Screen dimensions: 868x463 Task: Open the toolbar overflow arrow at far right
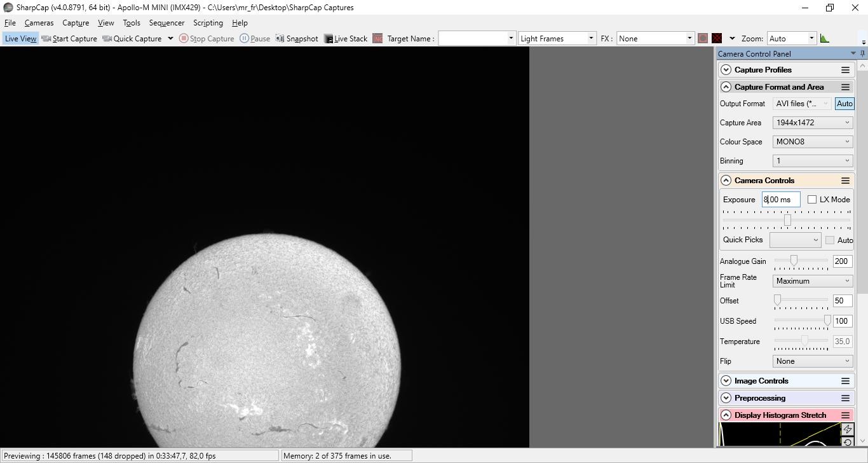[x=863, y=41]
